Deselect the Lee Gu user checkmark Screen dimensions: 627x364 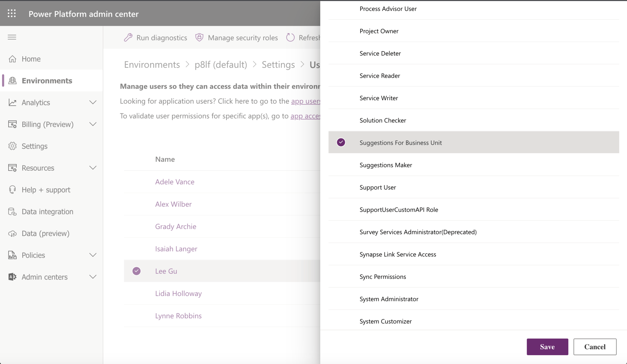pos(136,271)
